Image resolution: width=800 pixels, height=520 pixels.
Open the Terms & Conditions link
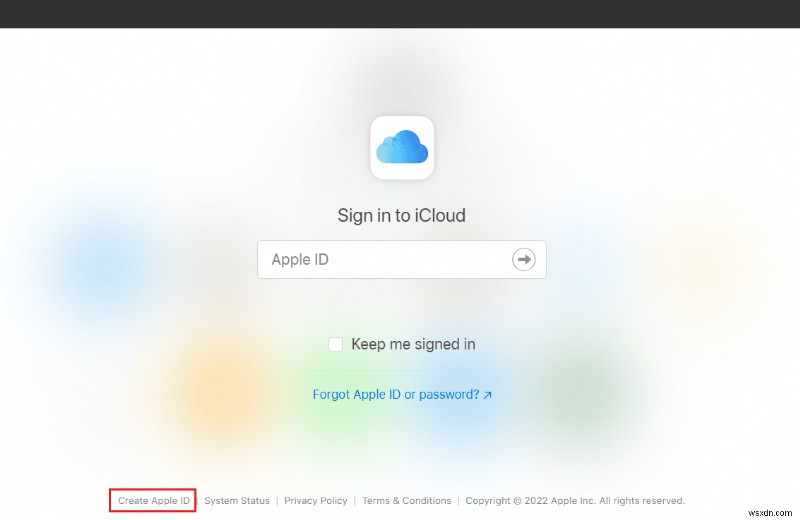pyautogui.click(x=407, y=501)
